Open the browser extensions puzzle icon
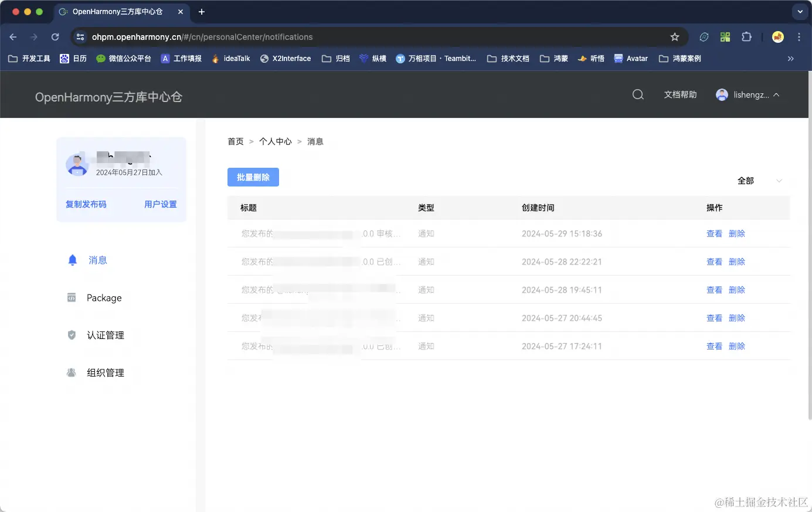This screenshot has width=812, height=512. pyautogui.click(x=746, y=37)
